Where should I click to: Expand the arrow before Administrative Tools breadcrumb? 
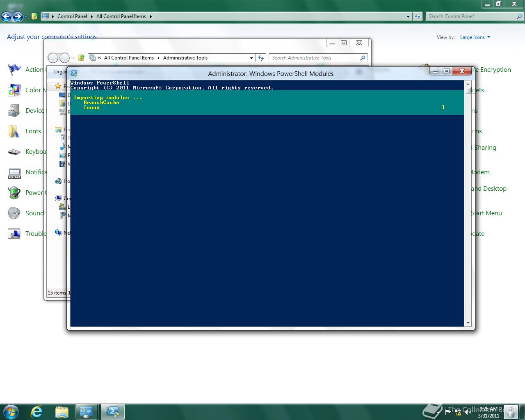coord(158,58)
